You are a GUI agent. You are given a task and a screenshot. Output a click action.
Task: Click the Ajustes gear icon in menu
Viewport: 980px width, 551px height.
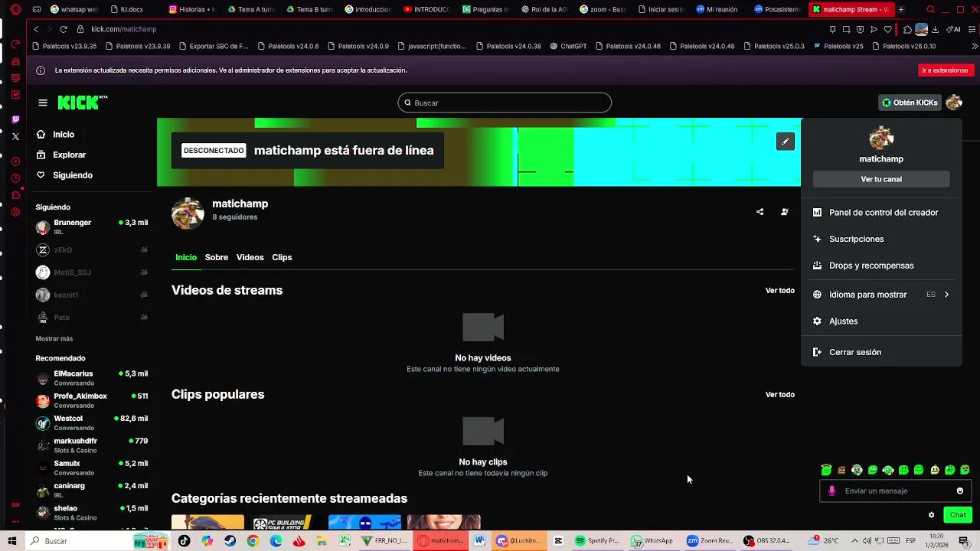[817, 321]
